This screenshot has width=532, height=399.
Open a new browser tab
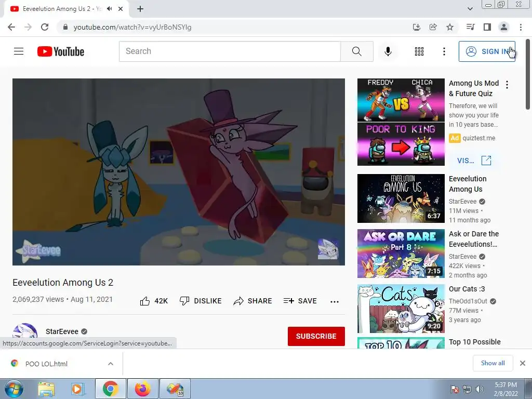point(140,9)
